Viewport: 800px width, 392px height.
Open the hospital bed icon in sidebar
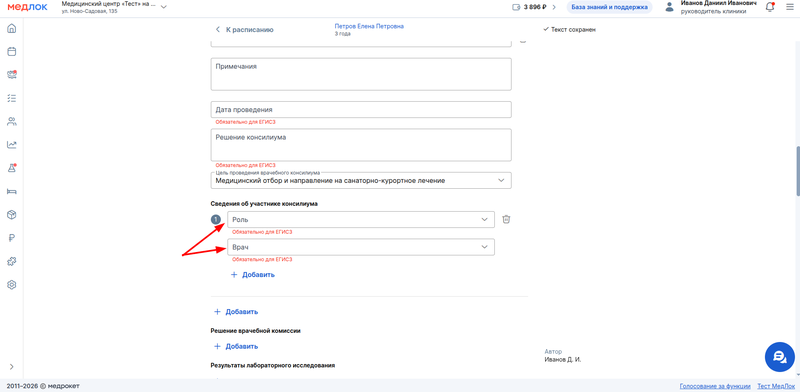point(11,191)
